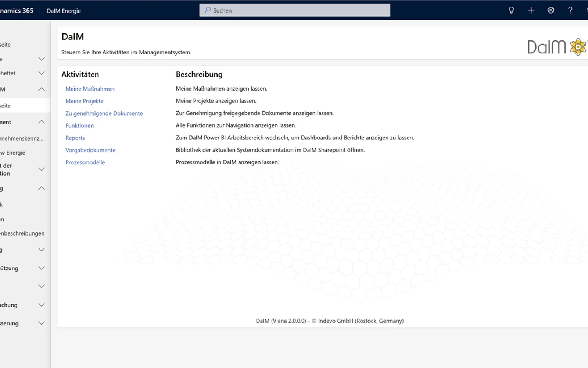Open the Reports link
Viewport: 588px width, 368px height.
75,138
